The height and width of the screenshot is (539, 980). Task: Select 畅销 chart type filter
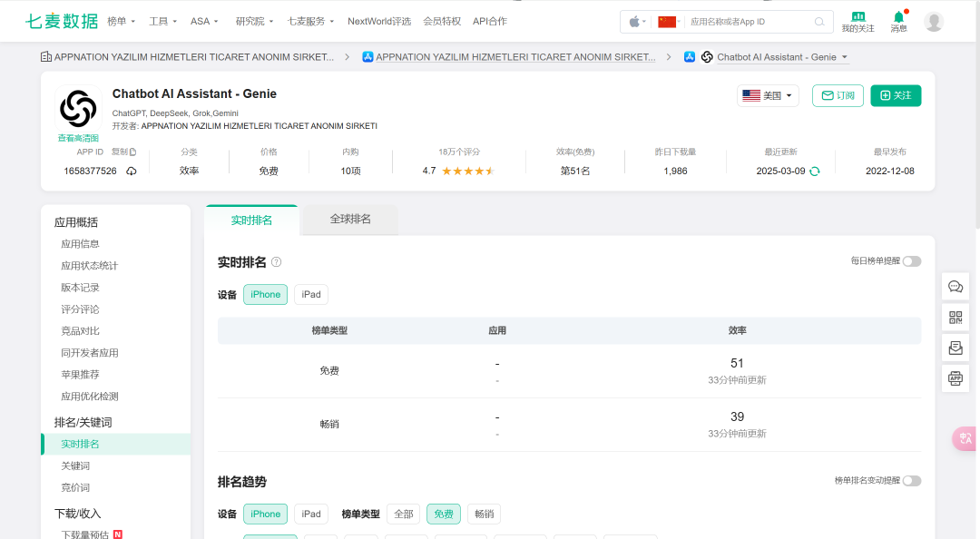tap(484, 514)
